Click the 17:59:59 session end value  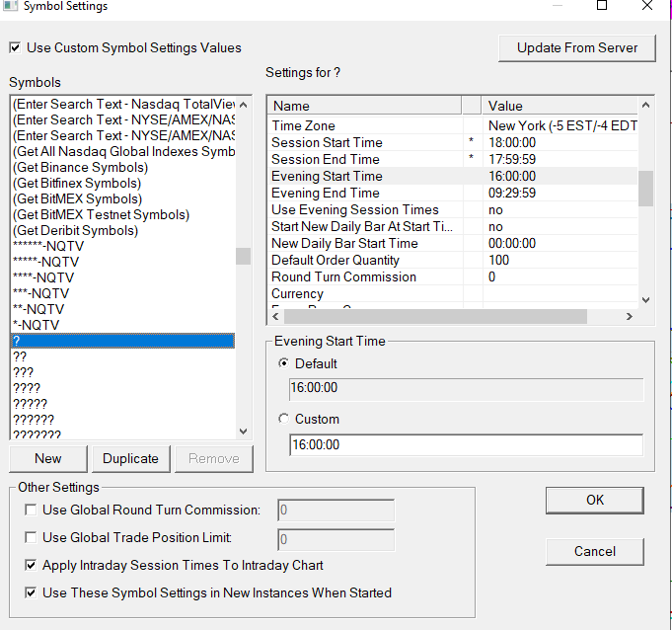512,159
